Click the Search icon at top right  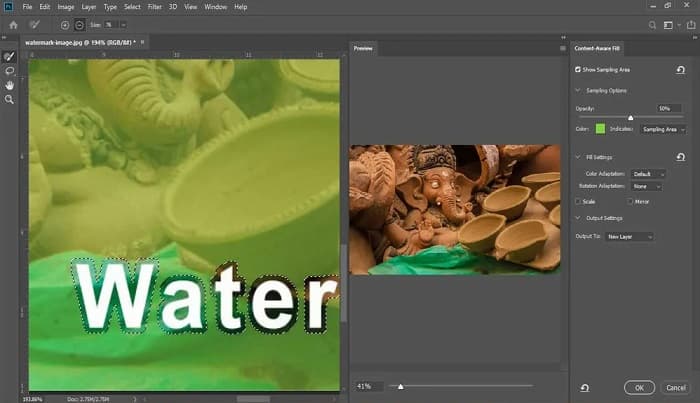tap(652, 25)
